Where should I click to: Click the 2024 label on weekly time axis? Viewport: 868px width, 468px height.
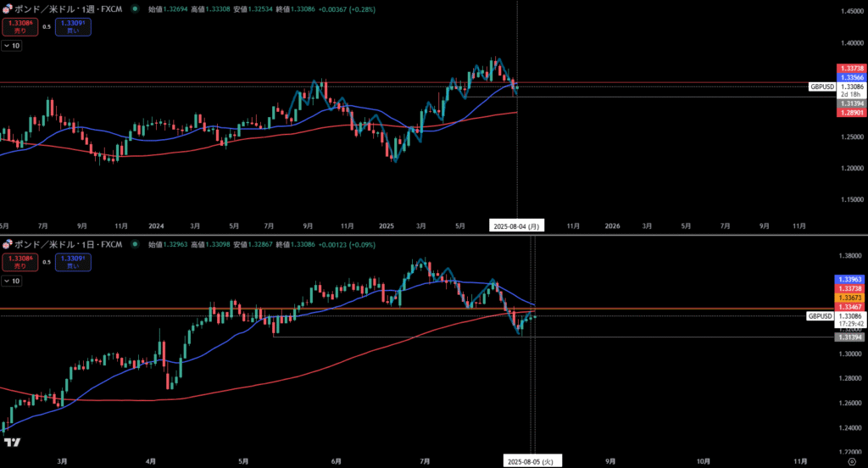pyautogui.click(x=157, y=226)
